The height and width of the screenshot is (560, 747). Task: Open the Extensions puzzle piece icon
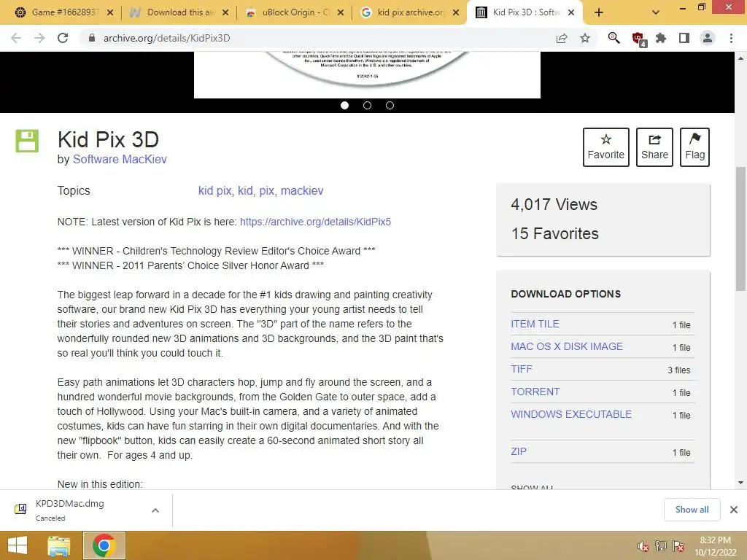coord(661,38)
